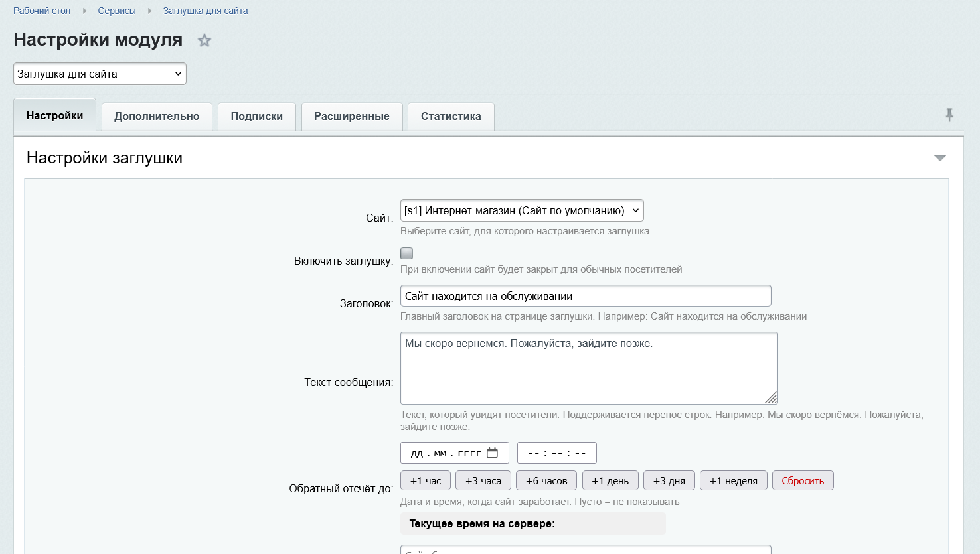Pin the tabs panel with pushpin icon

tap(949, 115)
